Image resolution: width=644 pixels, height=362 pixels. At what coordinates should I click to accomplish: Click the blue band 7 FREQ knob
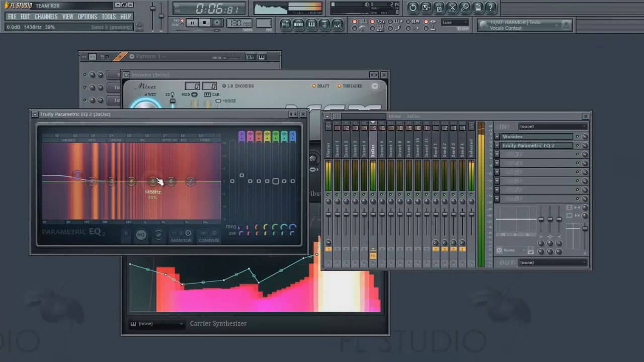[x=293, y=227]
